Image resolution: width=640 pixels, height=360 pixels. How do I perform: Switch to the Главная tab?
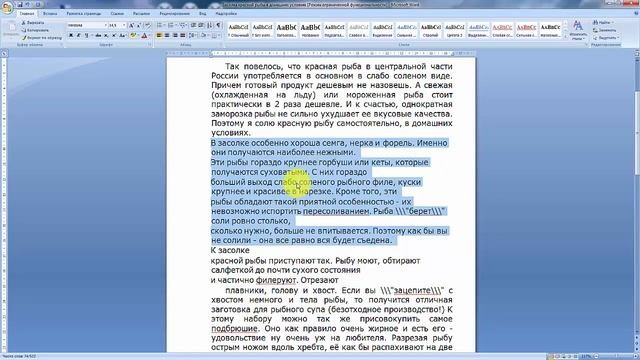click(x=27, y=13)
